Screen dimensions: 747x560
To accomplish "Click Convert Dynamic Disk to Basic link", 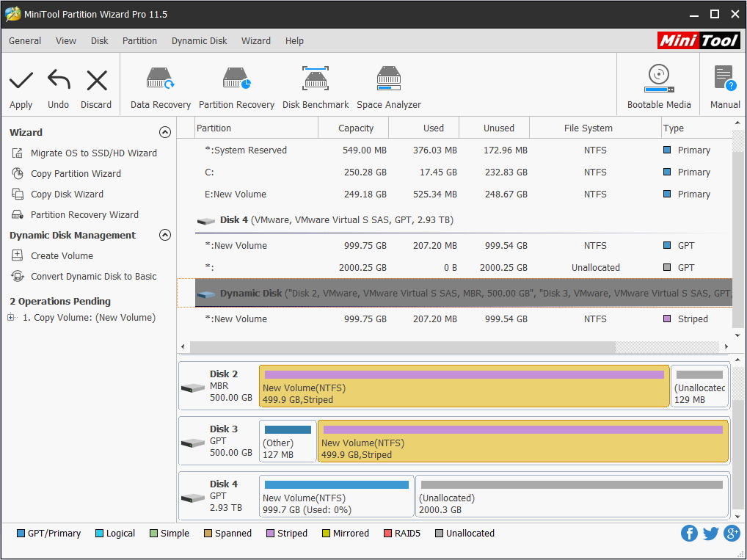I will coord(94,277).
